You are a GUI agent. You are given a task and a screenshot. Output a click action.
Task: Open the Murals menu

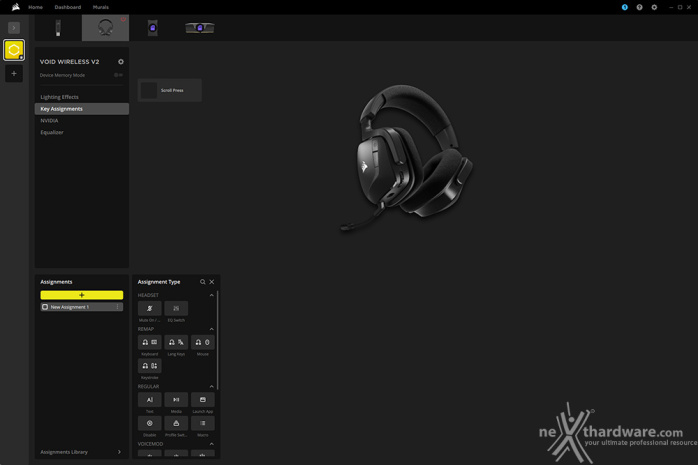coord(101,7)
